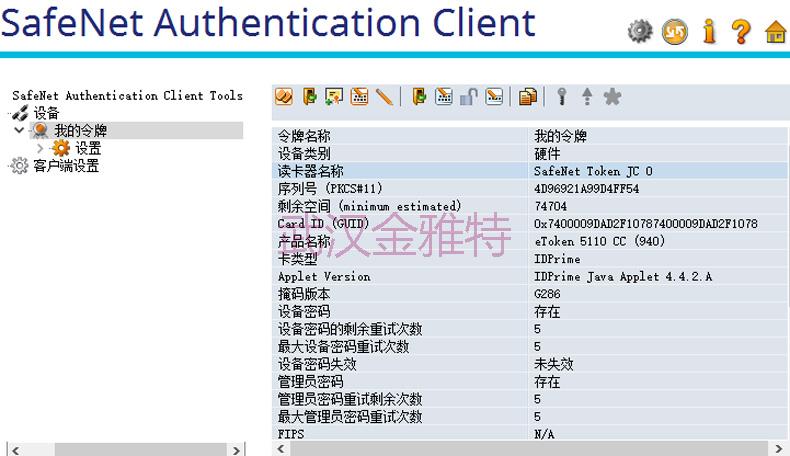Click the 剩余空间 (minimum estimated) label
The height and width of the screenshot is (456, 790).
point(369,206)
